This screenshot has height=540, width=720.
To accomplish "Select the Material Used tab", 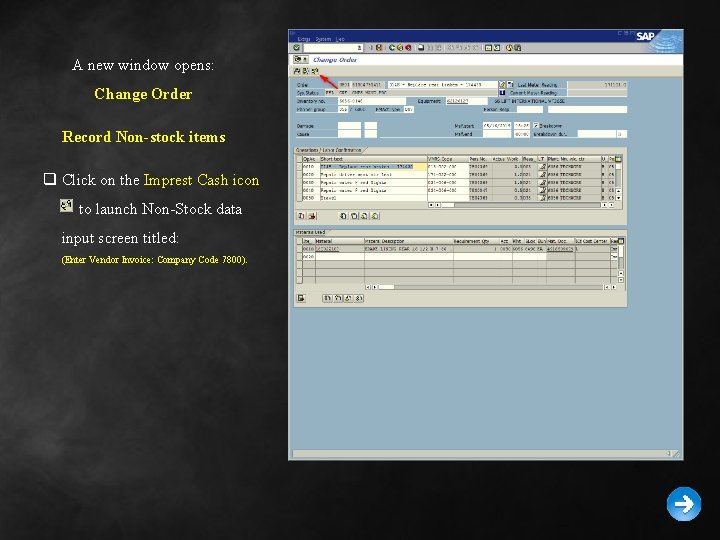I will (310, 232).
